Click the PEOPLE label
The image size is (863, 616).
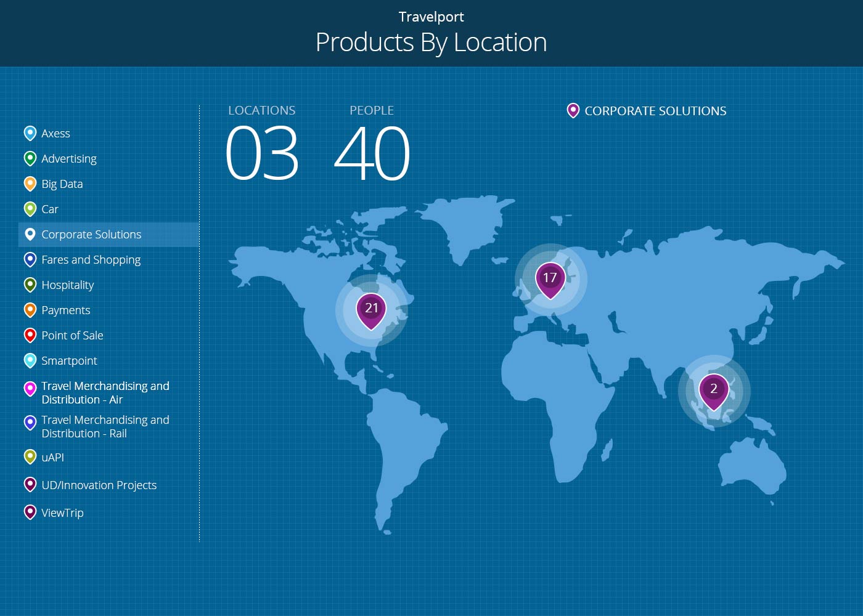pyautogui.click(x=371, y=110)
